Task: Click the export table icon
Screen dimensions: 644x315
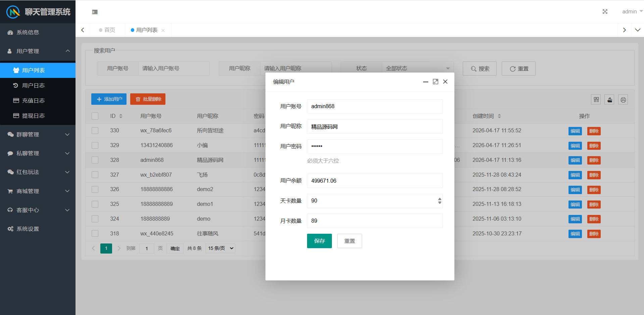Action: point(609,100)
